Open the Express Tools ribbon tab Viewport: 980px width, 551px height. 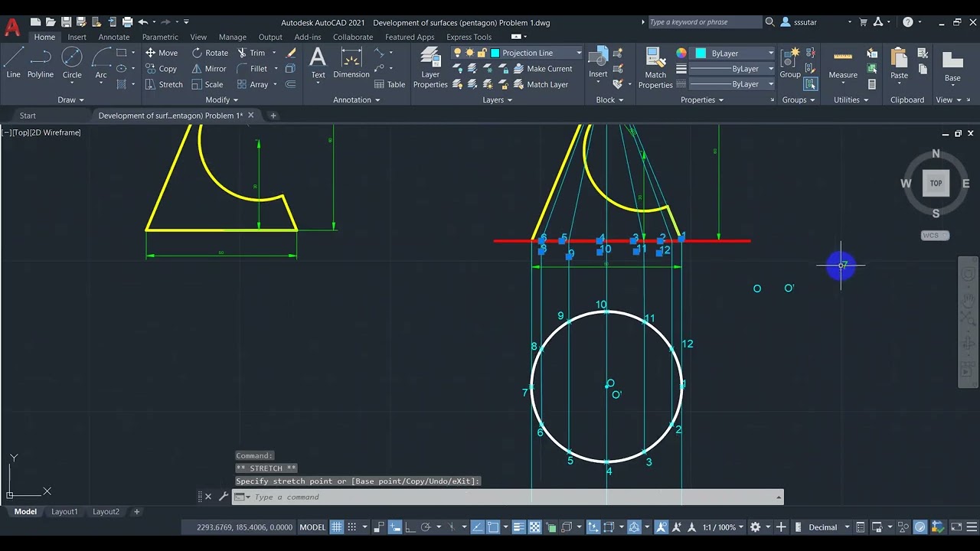(x=469, y=37)
